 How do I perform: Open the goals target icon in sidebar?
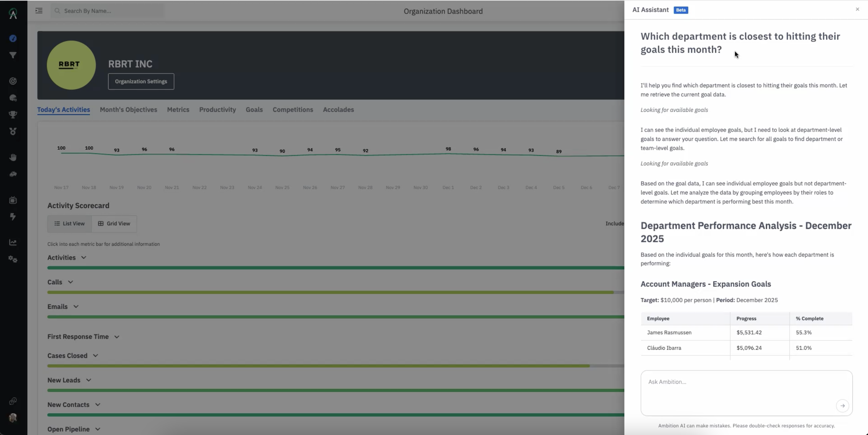(12, 81)
